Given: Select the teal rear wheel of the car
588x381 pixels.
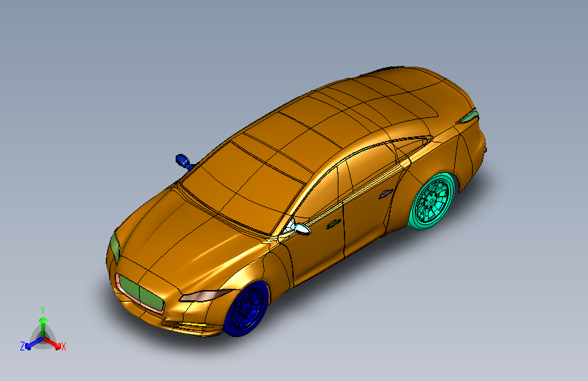Looking at the screenshot, I should click(x=431, y=201).
